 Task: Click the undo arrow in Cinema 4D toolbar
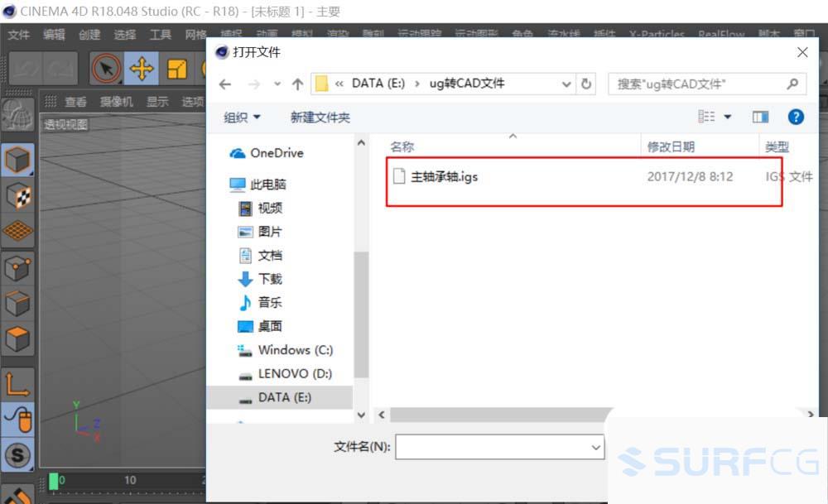(26, 69)
